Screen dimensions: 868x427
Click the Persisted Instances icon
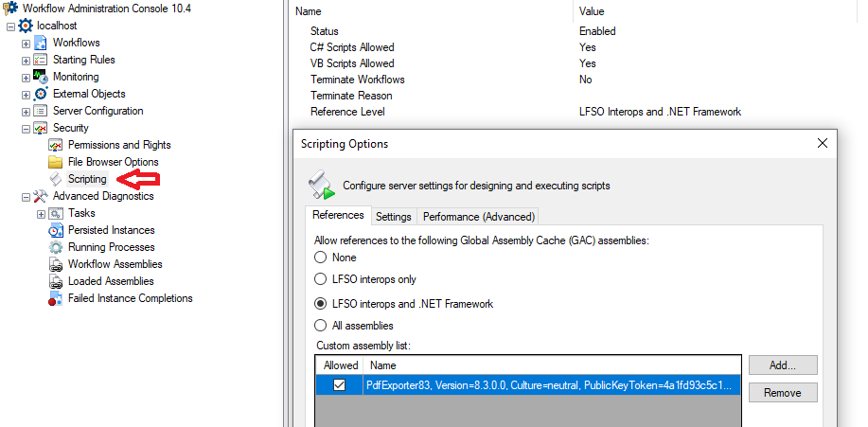point(56,230)
